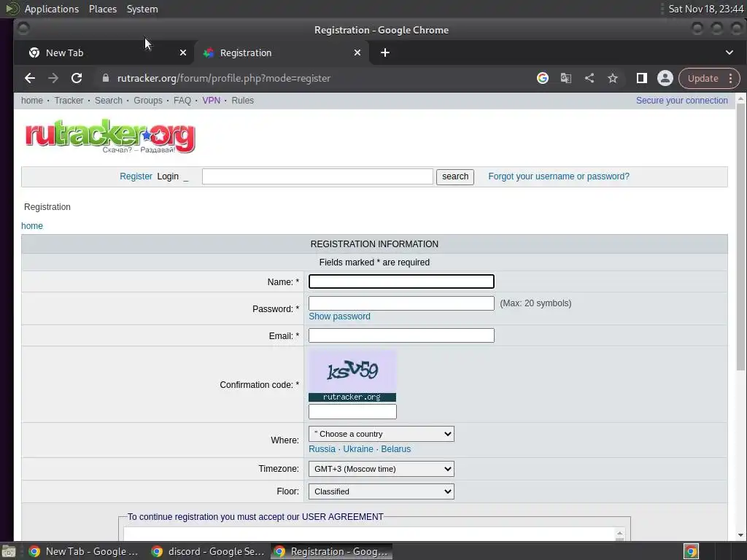
Task: Focus the confirmation code input box
Action: (x=352, y=411)
